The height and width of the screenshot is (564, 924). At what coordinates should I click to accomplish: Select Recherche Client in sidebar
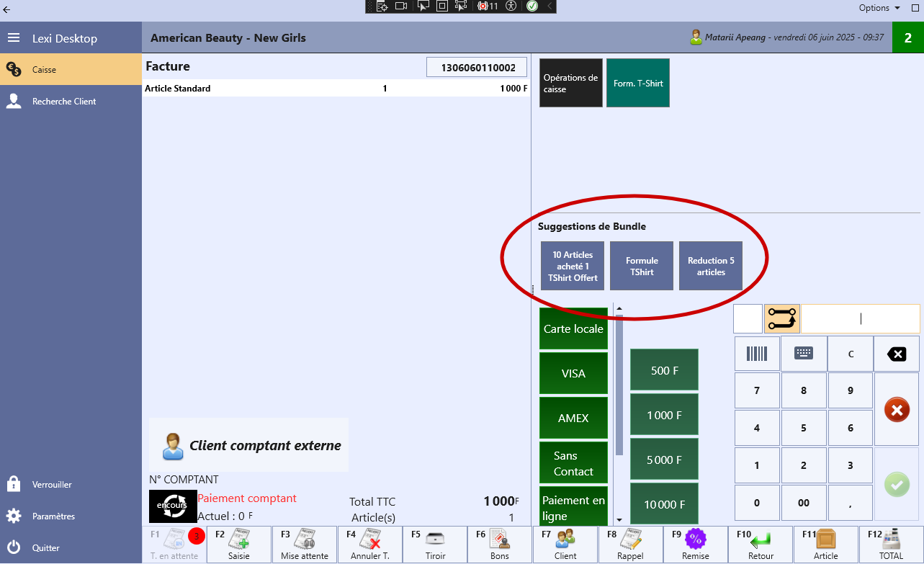tap(64, 102)
